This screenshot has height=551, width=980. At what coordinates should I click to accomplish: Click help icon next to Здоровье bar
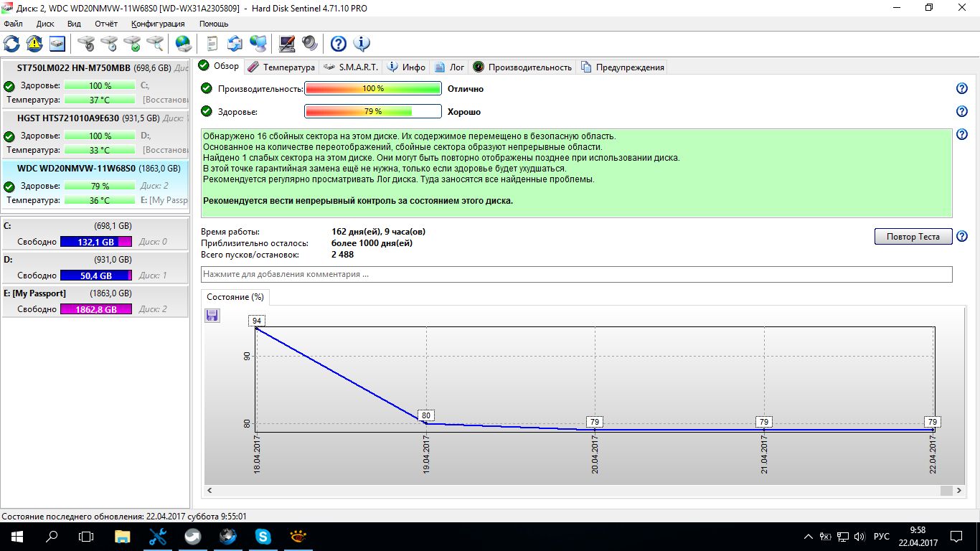click(x=962, y=112)
